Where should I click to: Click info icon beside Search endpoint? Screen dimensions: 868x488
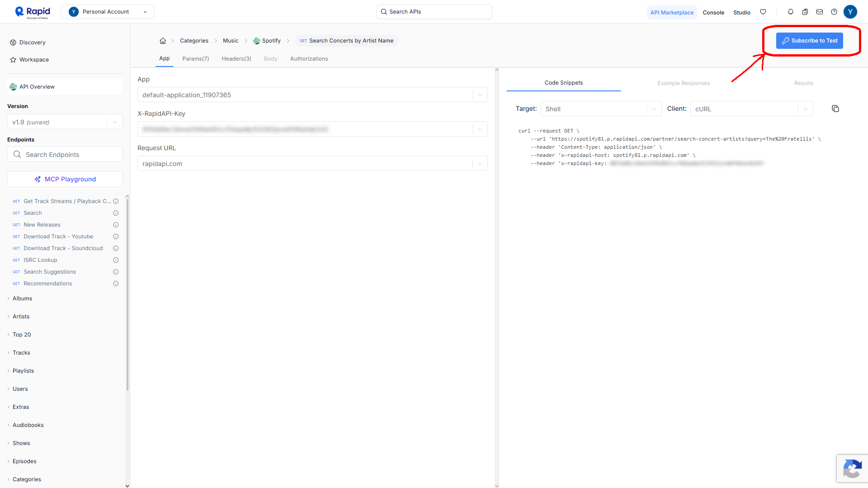(x=116, y=213)
